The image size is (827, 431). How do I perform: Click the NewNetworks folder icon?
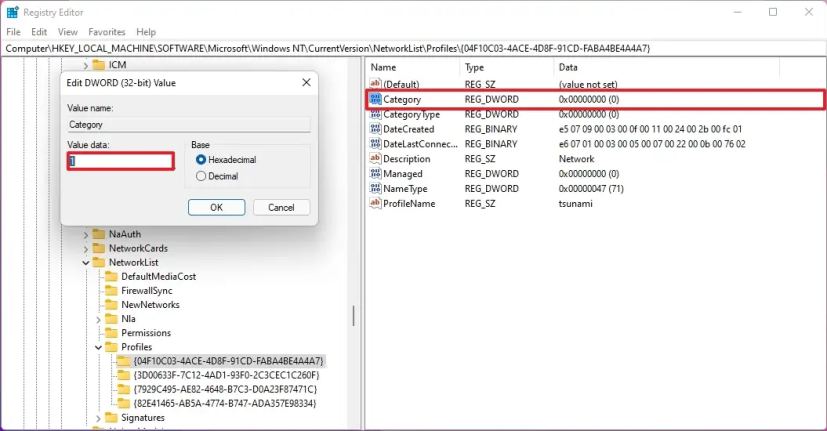111,304
